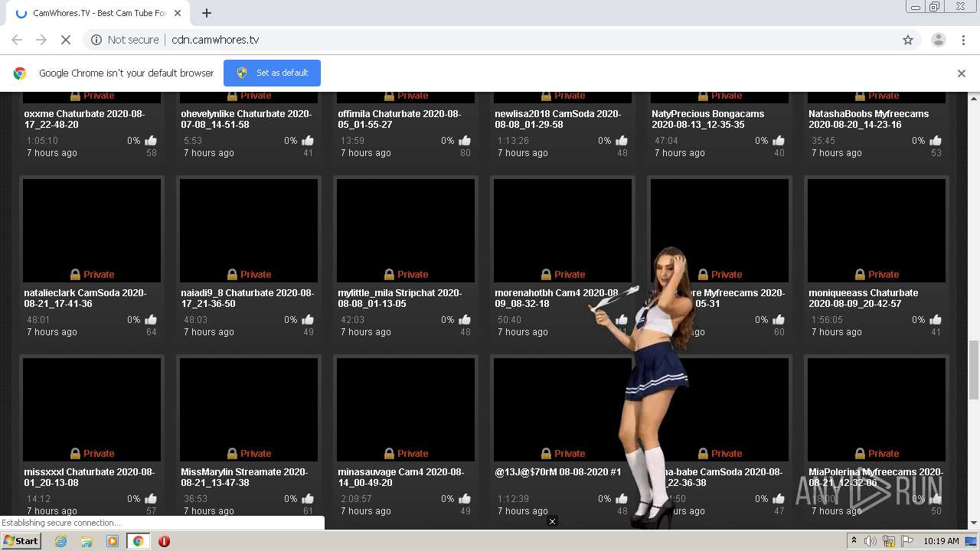
Task: Click the network tray icon
Action: [x=888, y=541]
